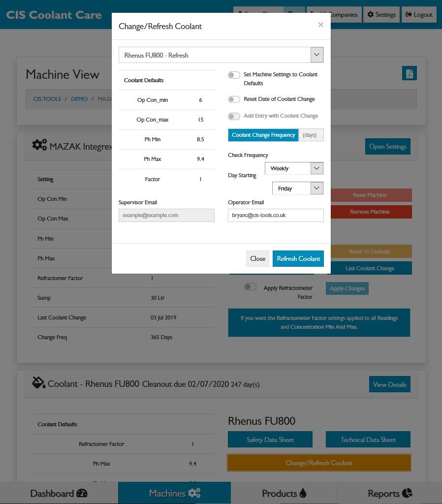This screenshot has width=442, height=504.
Task: Click the Supervisor Email input field
Action: pos(166,215)
